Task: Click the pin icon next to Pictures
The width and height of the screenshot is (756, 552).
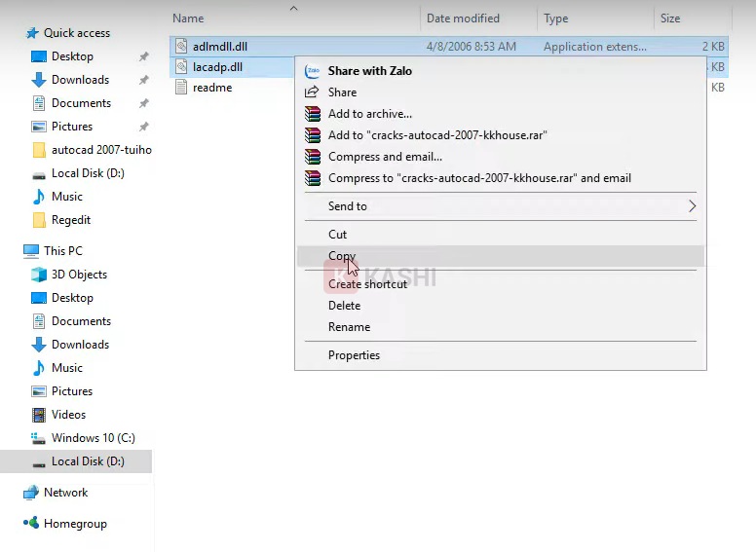Action: point(143,127)
